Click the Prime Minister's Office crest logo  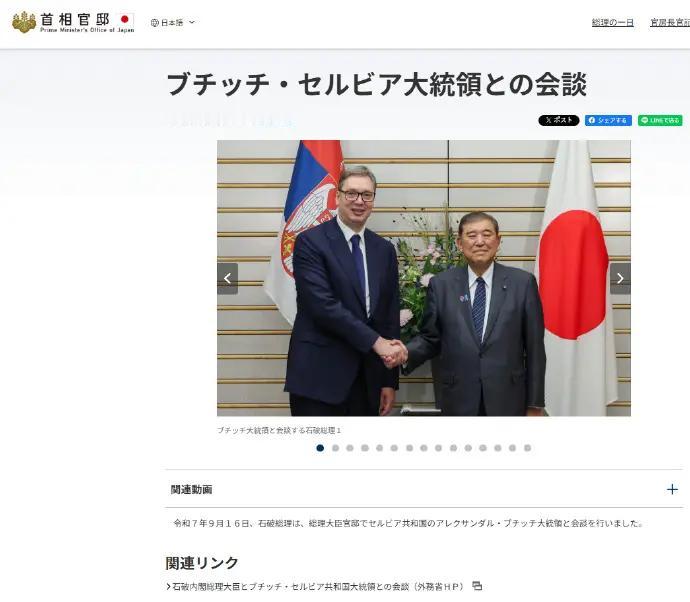pos(24,22)
